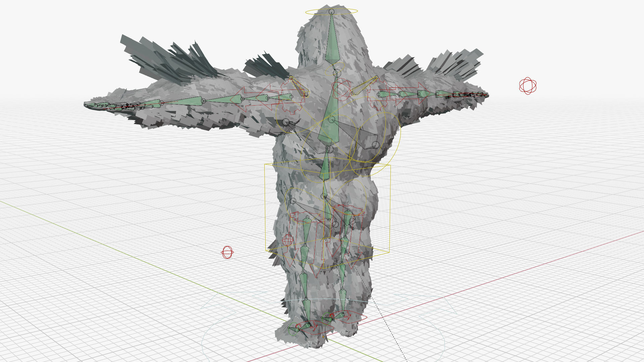Select the red gear widget on the right-side shoulder
This screenshot has width=644, height=362.
[x=378, y=95]
